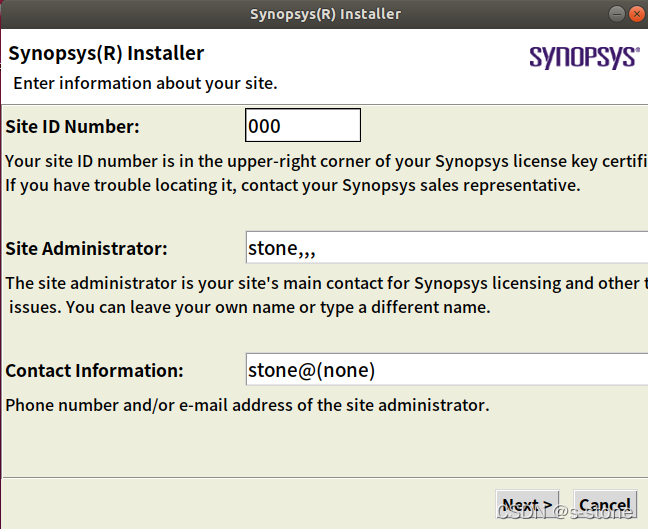
Task: Click the Synopsys logo
Action: (584, 57)
